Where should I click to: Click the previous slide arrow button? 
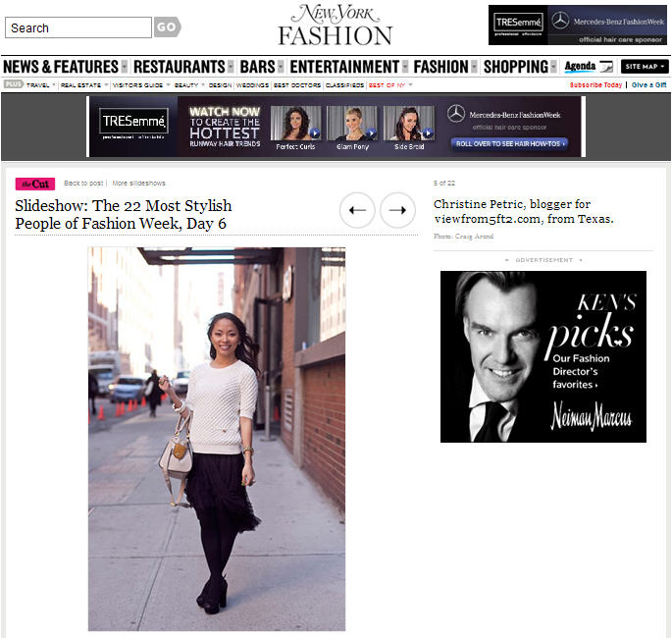click(357, 210)
